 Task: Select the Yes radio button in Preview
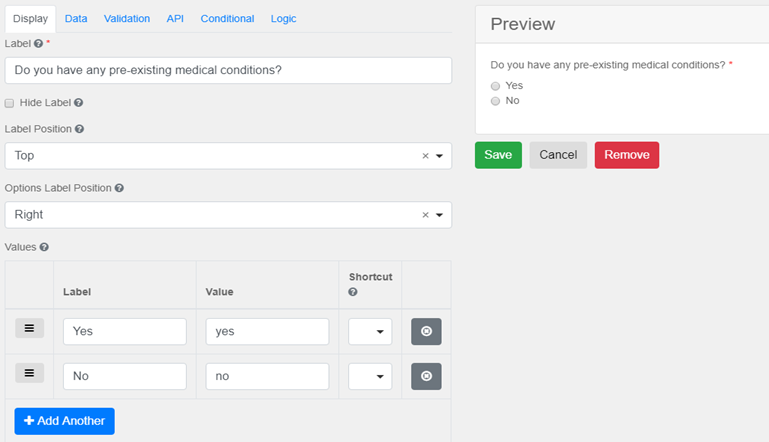click(495, 86)
